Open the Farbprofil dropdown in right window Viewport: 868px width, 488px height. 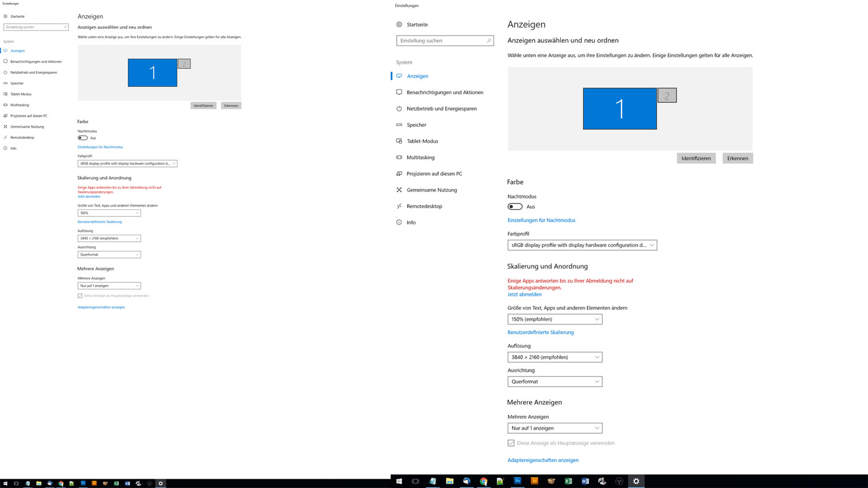click(x=582, y=245)
